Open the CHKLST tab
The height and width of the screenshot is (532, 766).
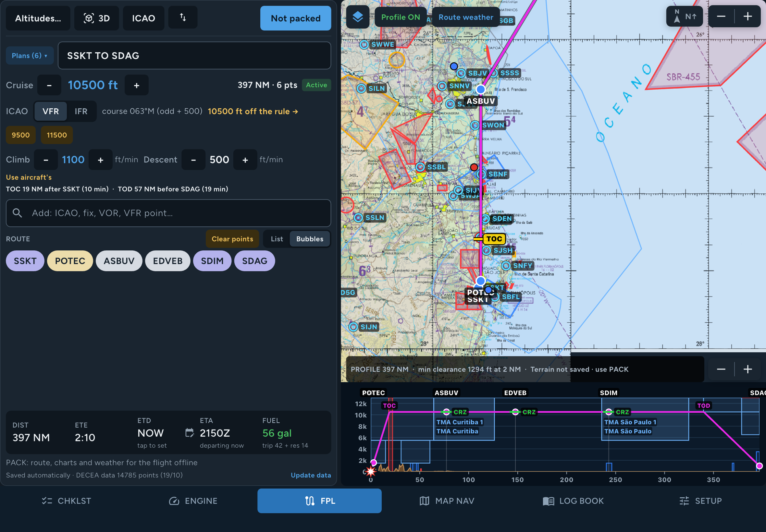[66, 501]
